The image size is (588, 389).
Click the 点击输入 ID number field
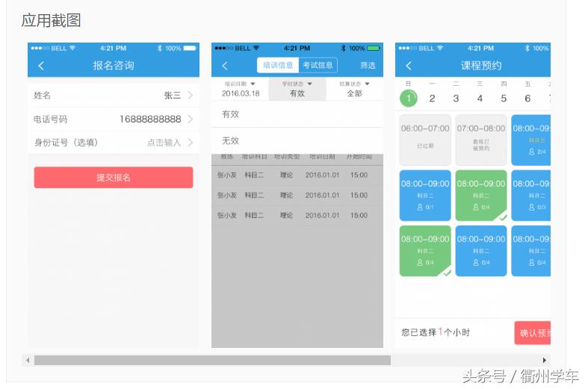click(164, 143)
